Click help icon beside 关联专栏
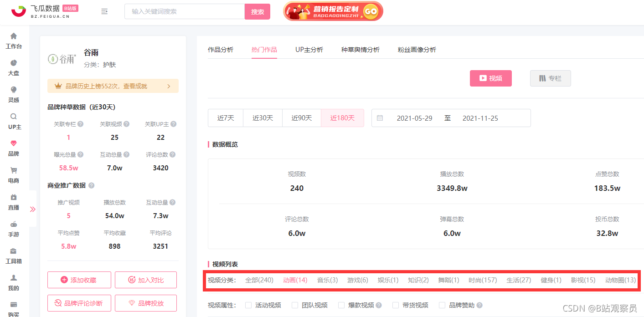Screen dimensions: 644x317 pyautogui.click(x=80, y=124)
